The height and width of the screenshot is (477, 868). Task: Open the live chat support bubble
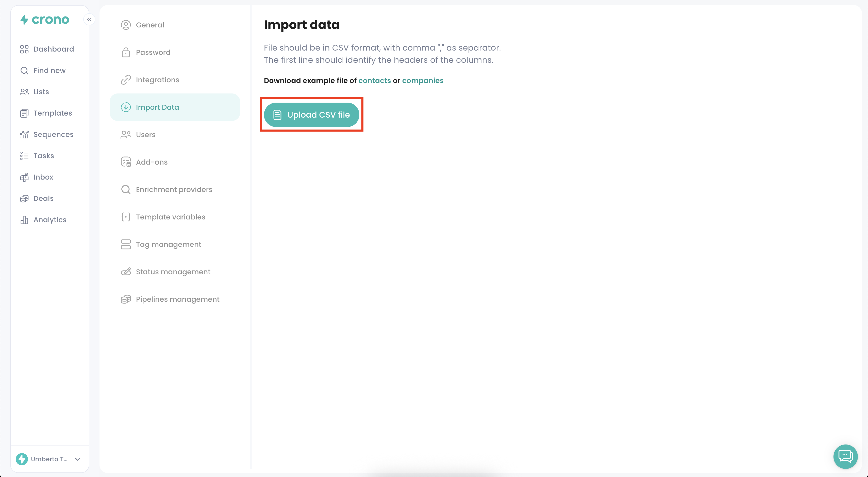(845, 456)
